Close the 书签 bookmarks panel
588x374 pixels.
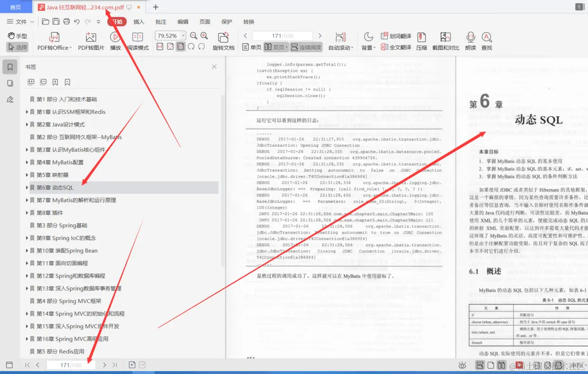click(214, 67)
